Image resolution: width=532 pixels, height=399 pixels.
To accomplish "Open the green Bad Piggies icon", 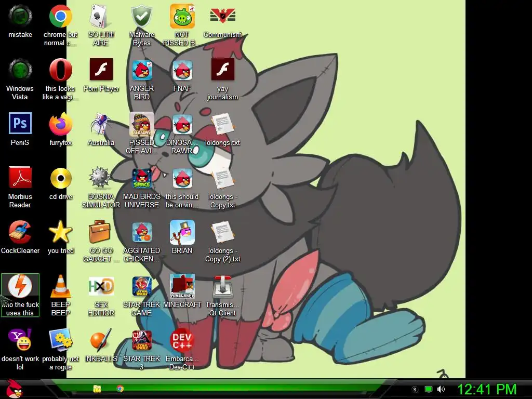I will click(x=182, y=16).
